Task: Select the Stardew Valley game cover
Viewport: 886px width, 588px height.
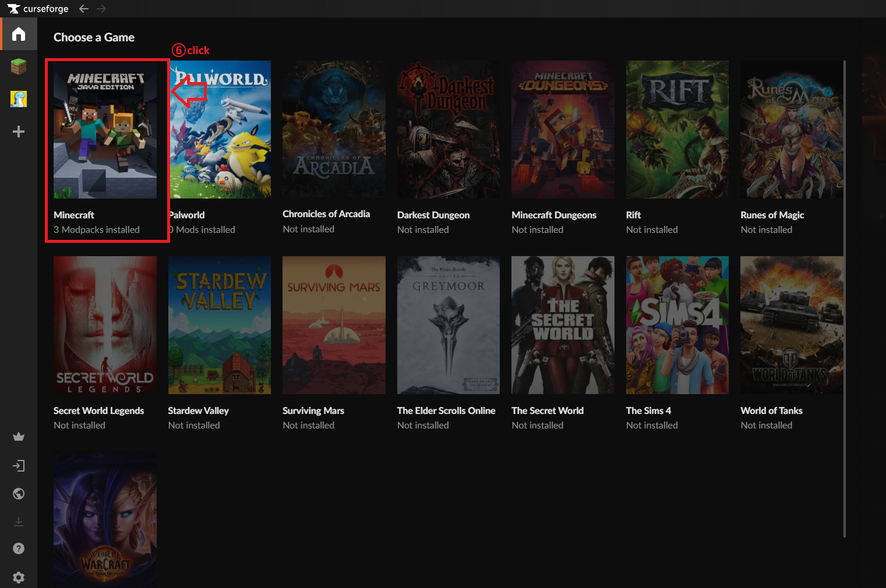Action: [220, 325]
